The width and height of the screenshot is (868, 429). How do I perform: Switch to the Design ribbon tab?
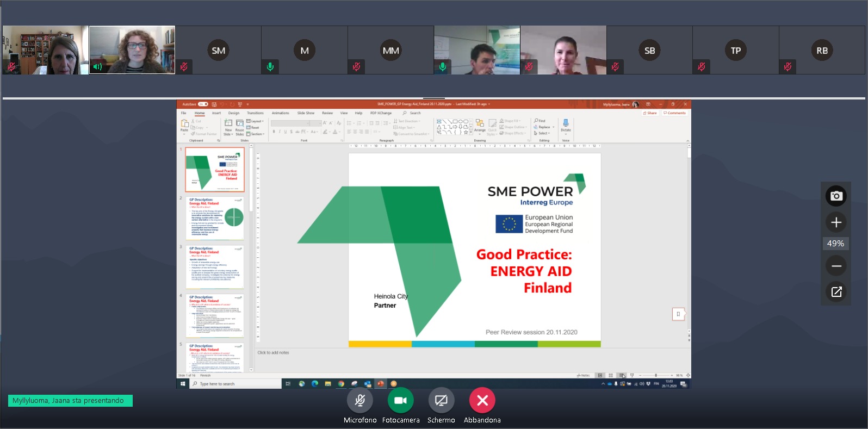234,113
